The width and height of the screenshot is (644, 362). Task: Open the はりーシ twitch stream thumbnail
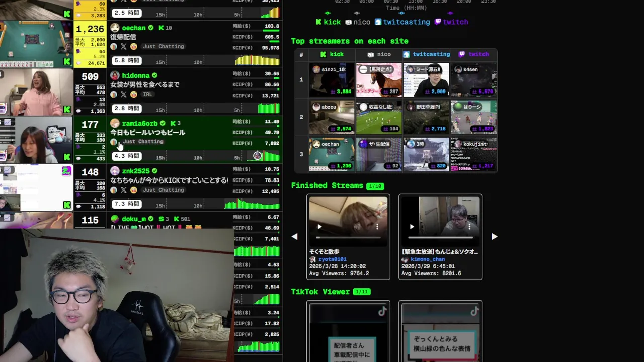pos(473,117)
